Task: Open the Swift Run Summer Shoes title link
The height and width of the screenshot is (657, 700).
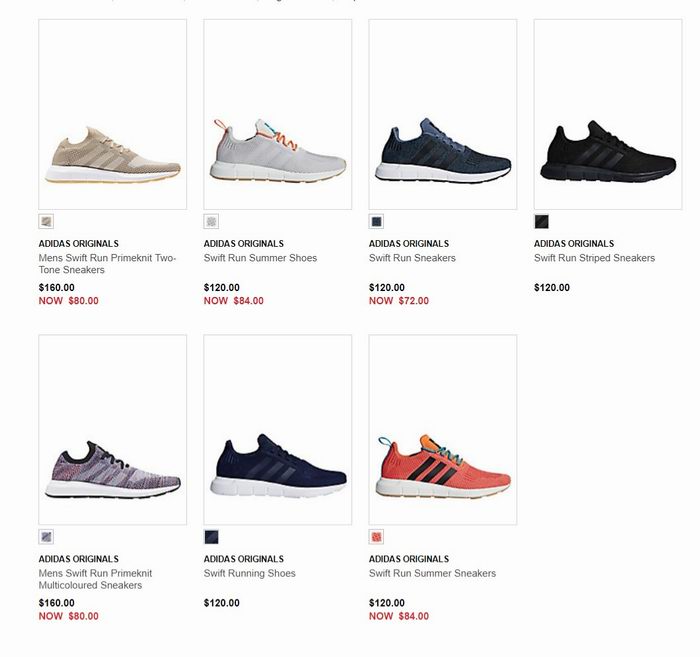Action: (x=260, y=258)
